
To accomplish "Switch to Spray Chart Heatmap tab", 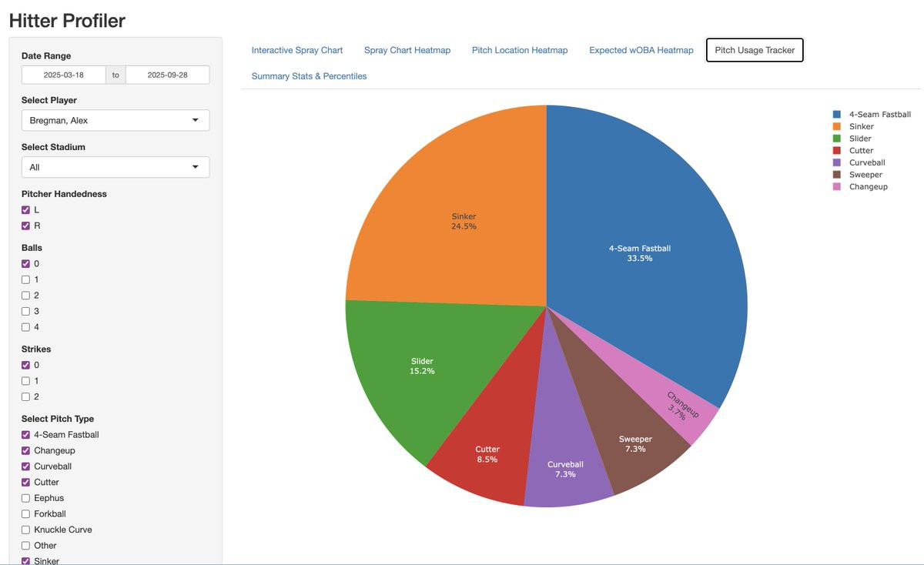I will click(407, 50).
